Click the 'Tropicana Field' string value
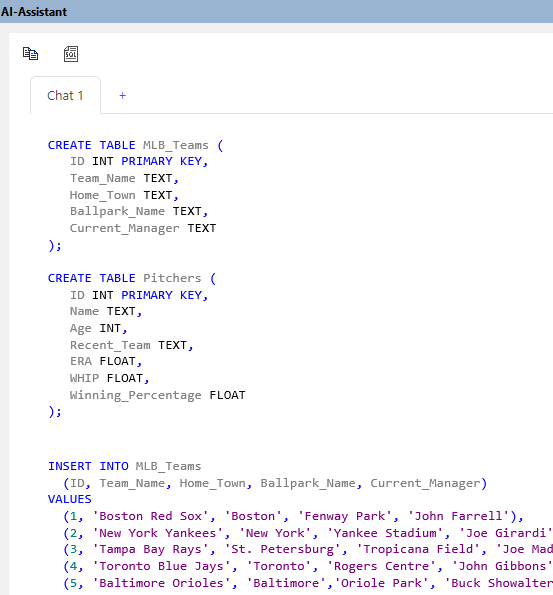553x595 pixels. pos(415,549)
